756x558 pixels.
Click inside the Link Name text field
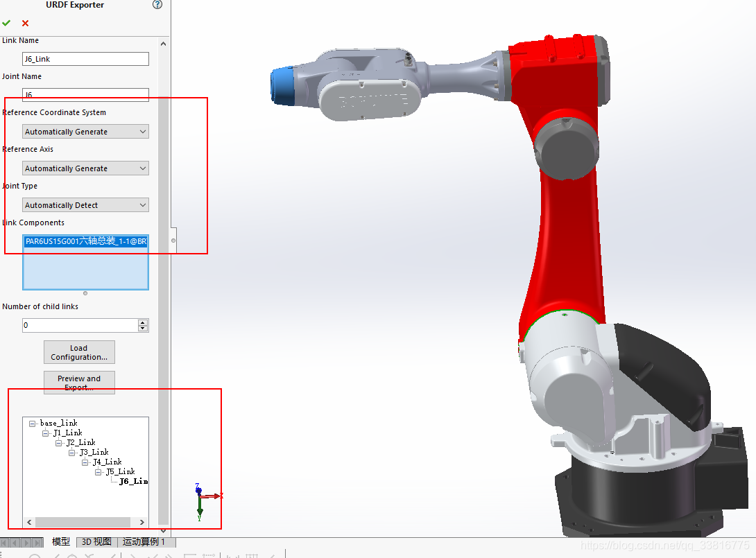tap(85, 59)
